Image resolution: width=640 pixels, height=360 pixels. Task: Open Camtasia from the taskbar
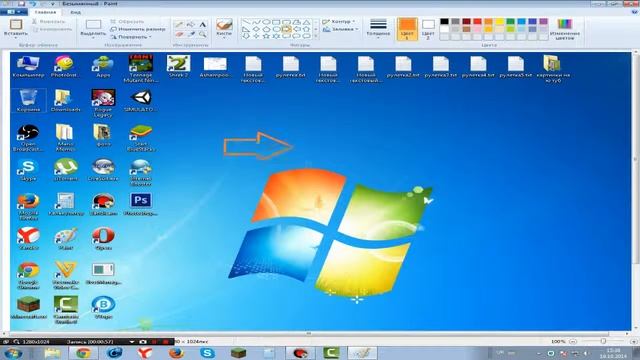[331, 353]
